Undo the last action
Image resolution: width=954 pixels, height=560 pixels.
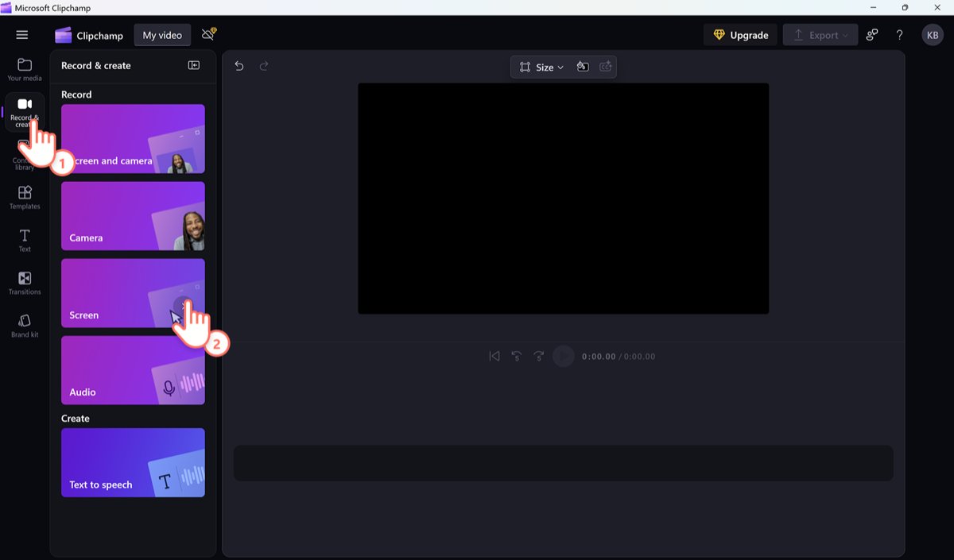[238, 67]
